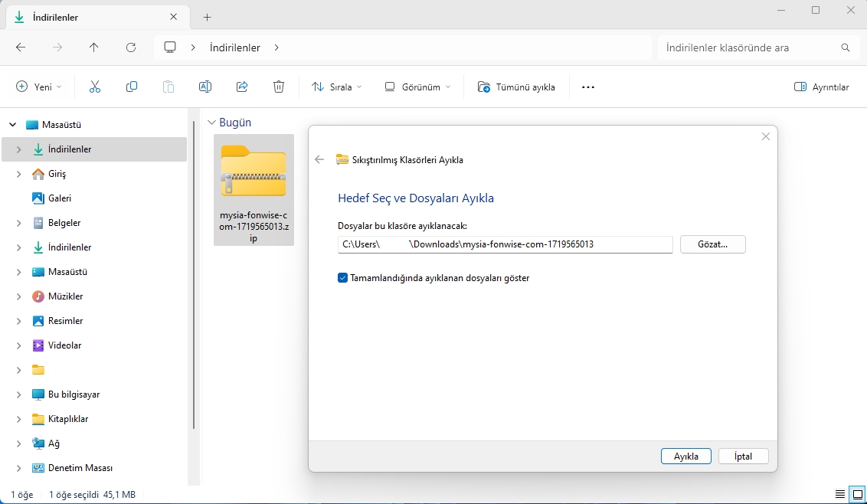Expand the Bu bilgisayar tree node
867x504 pixels.
pyautogui.click(x=19, y=394)
